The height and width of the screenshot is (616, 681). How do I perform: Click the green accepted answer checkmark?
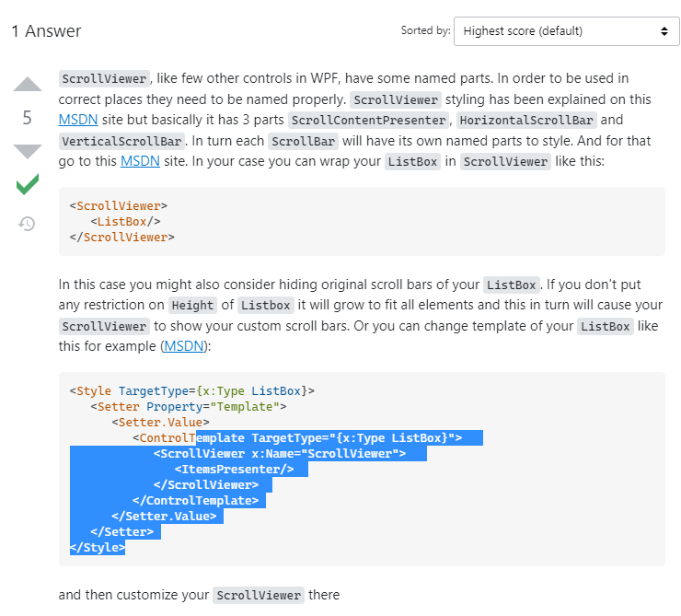28,185
